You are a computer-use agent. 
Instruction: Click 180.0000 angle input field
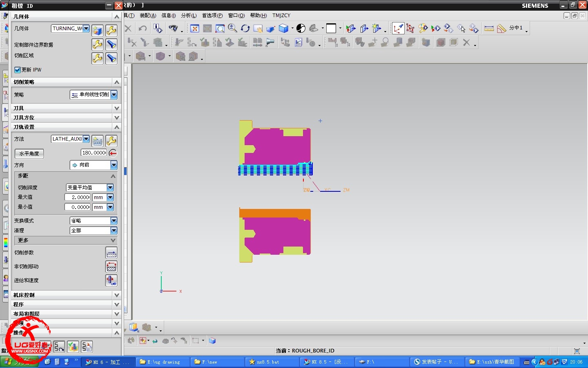[94, 153]
